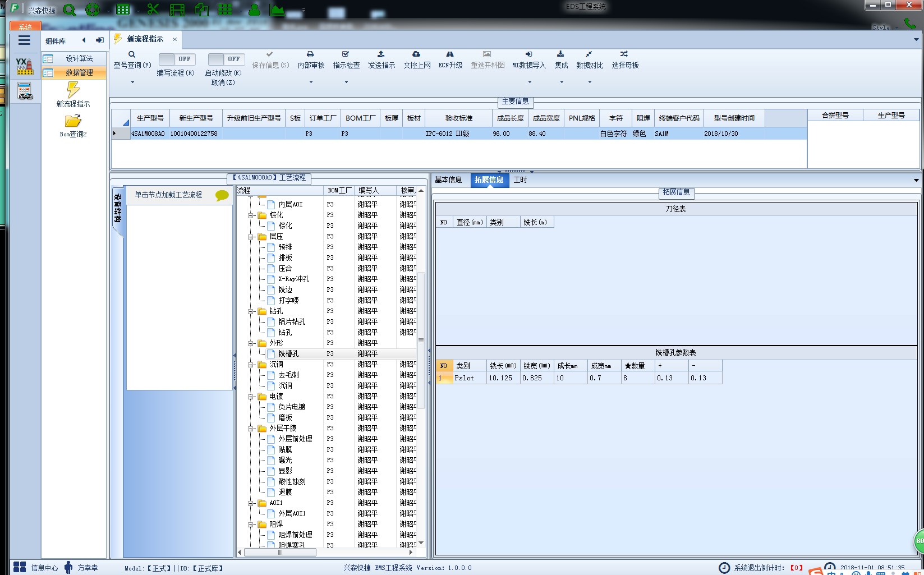The width and height of the screenshot is (924, 575).
Task: Click 数据对比 compare icon
Action: [589, 54]
